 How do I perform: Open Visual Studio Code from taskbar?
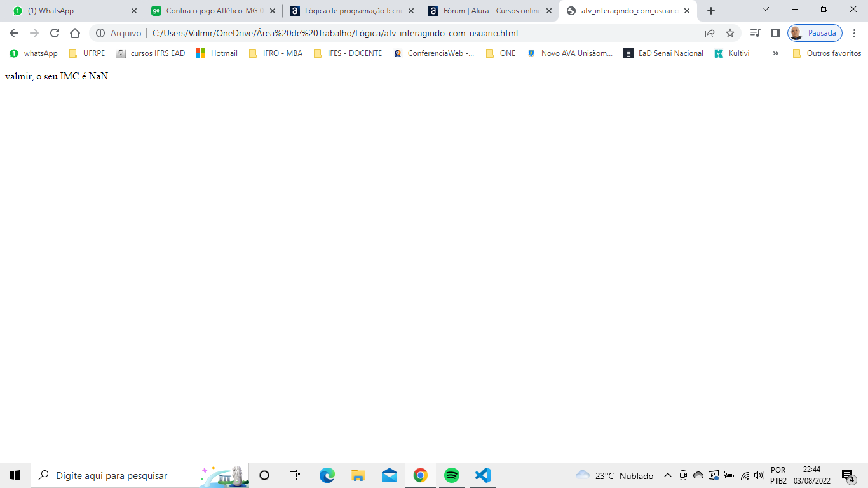point(482,475)
